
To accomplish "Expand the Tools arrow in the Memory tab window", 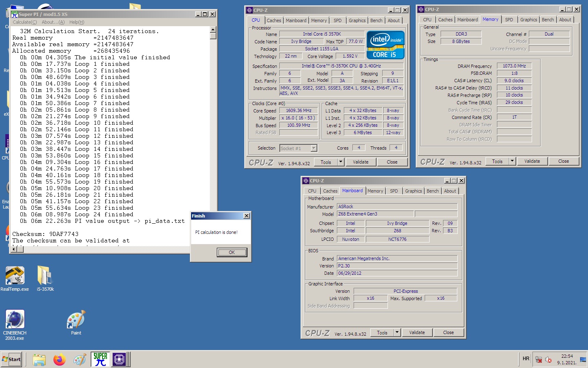I will [512, 161].
